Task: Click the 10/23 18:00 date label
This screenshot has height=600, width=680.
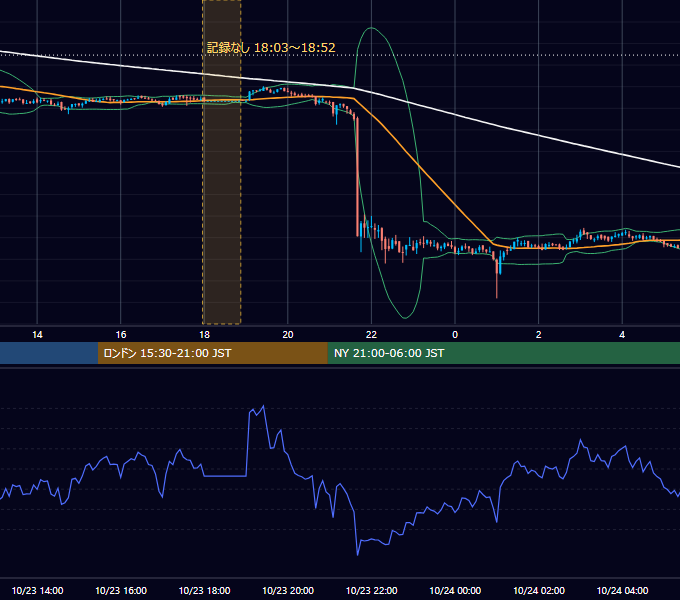Action: [x=204, y=590]
